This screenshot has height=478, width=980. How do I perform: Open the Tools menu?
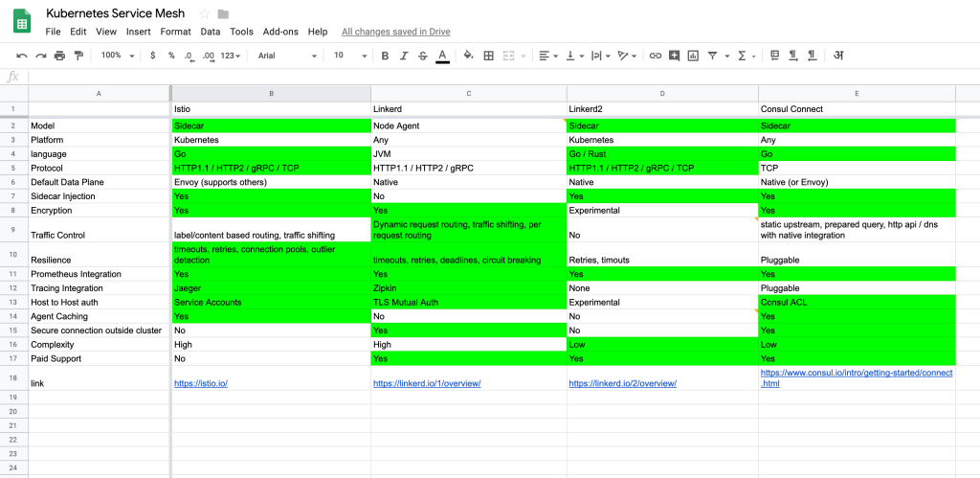(x=242, y=32)
